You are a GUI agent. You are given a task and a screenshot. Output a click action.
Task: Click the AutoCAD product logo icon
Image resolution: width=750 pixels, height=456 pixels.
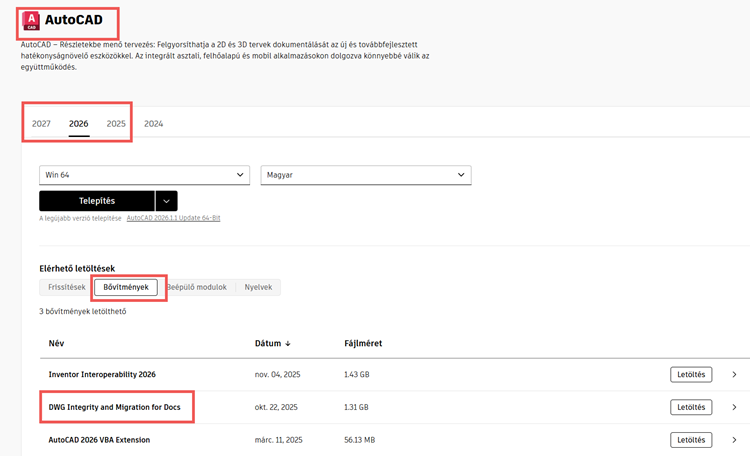(x=31, y=21)
